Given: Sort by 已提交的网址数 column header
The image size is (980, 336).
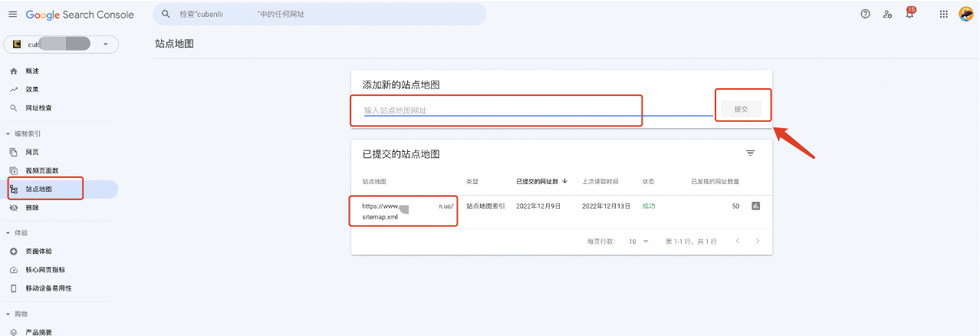Looking at the screenshot, I should 538,182.
